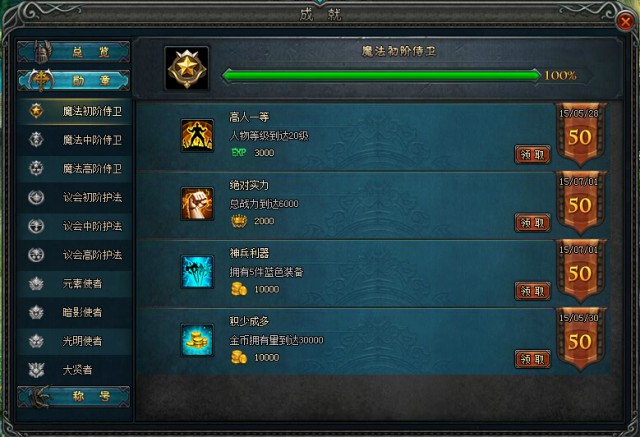The image size is (640, 437).
Task: Choose 大贤者 from the medal list
Action: 76,370
